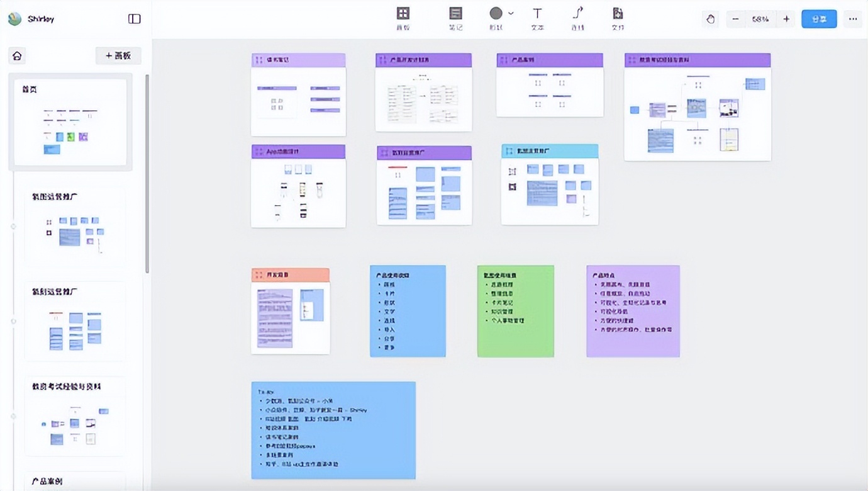Go to home via the house icon
This screenshot has height=491, width=868.
pos(17,56)
